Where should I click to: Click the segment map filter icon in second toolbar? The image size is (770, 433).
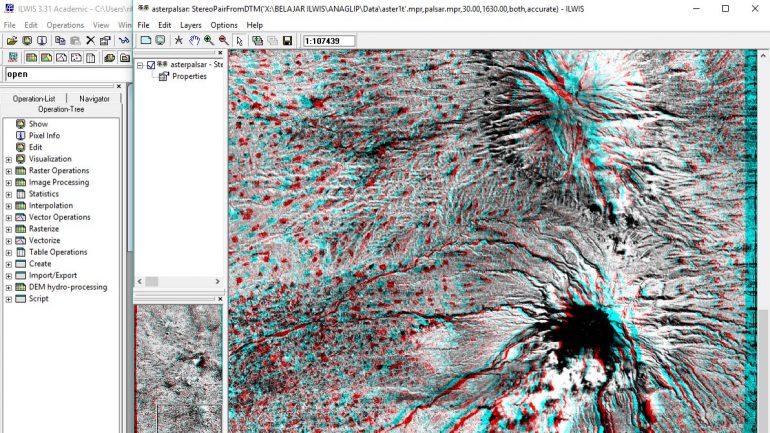61,58
